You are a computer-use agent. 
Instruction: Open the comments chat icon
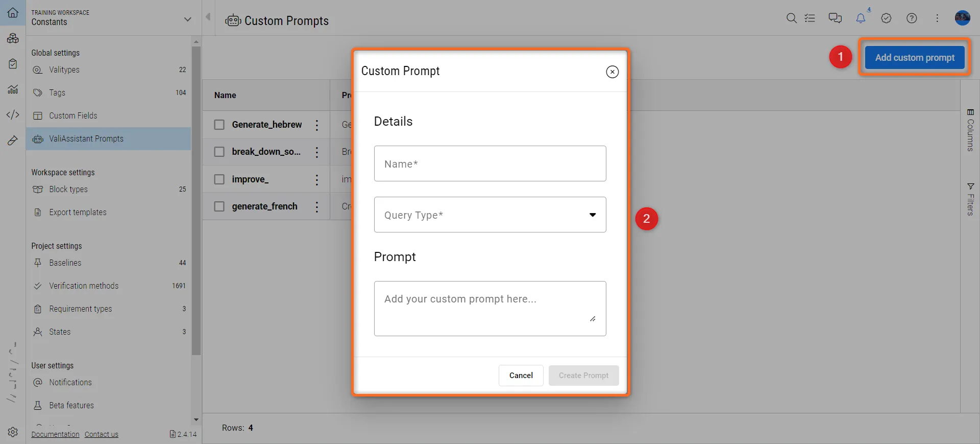click(x=835, y=18)
